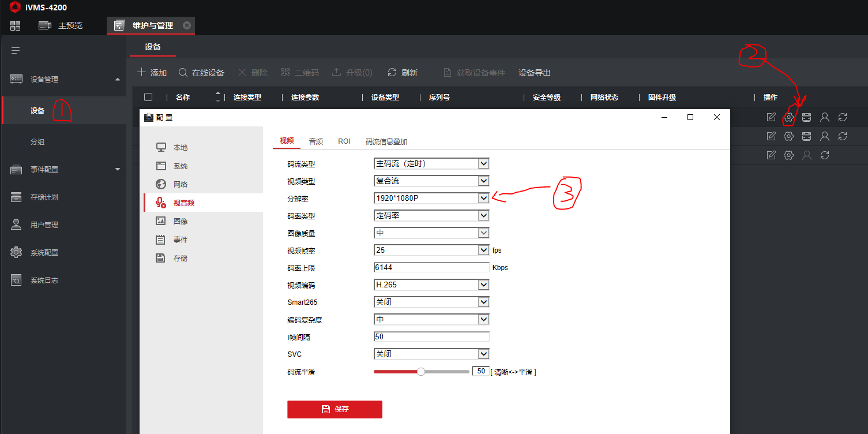
Task: Open online user icon in first device row
Action: (825, 117)
